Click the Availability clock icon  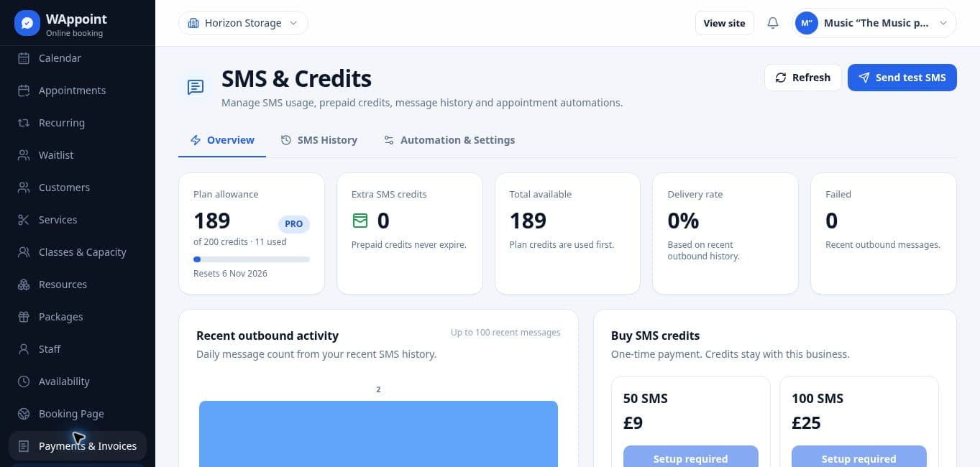point(24,382)
